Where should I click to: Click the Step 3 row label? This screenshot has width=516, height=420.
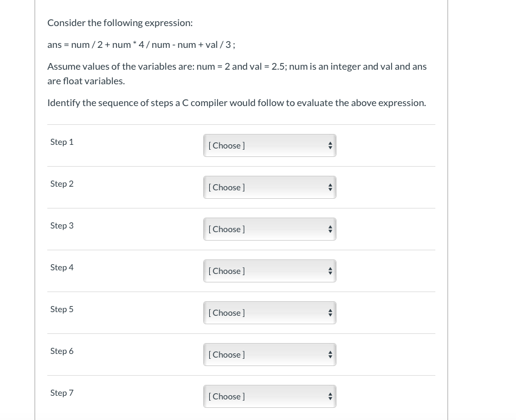pyautogui.click(x=62, y=225)
